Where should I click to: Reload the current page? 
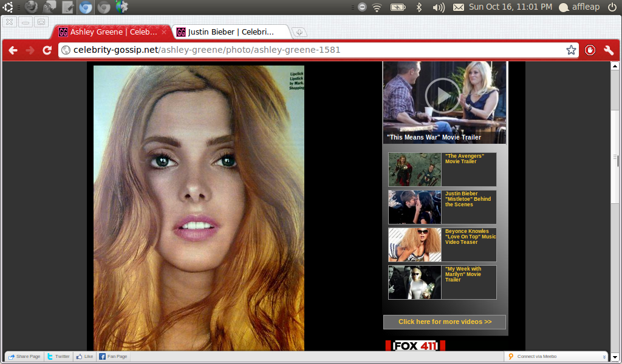click(47, 50)
